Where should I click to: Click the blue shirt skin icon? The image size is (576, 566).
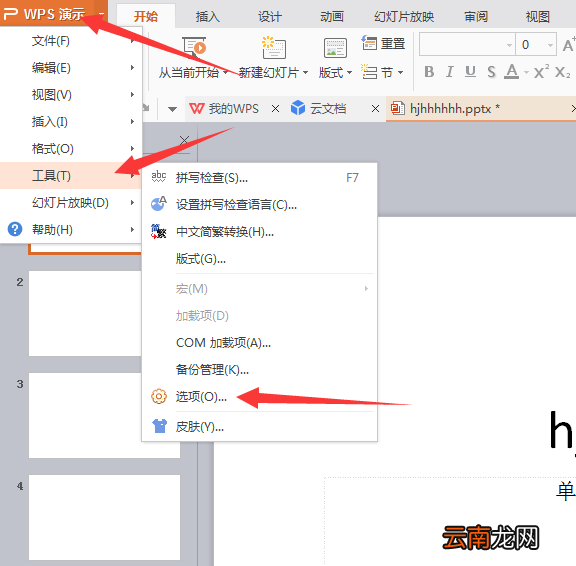click(x=159, y=426)
